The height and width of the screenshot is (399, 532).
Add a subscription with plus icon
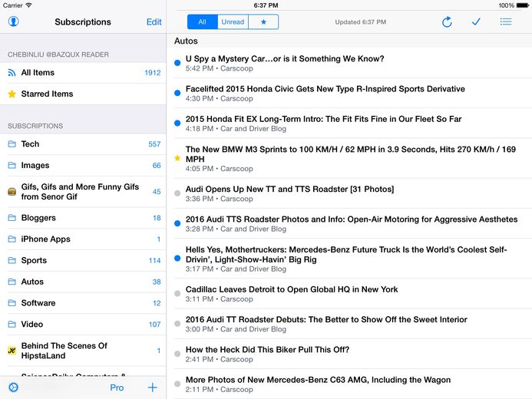click(152, 387)
